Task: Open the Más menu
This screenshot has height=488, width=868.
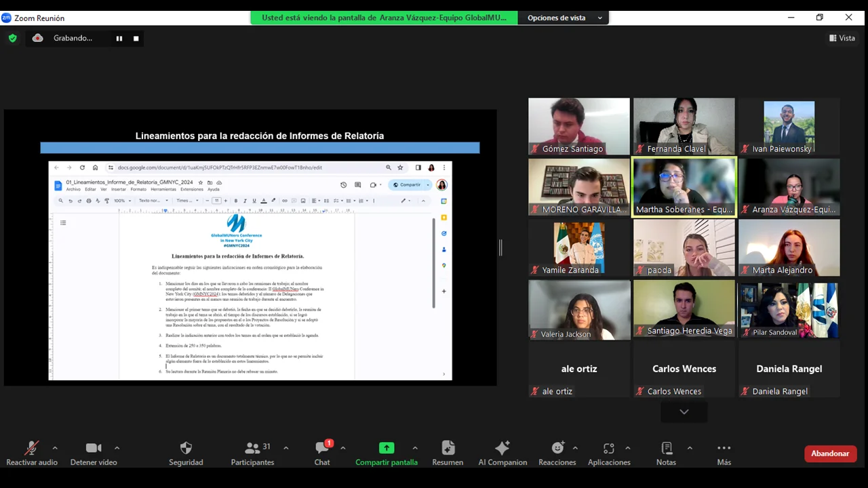Action: coord(724,453)
